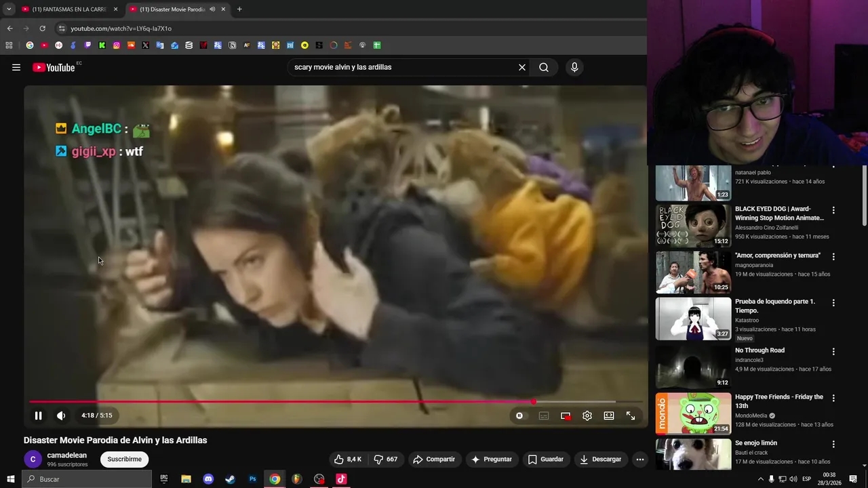The width and height of the screenshot is (868, 488).
Task: Click the Descargar download button
Action: (x=600, y=459)
